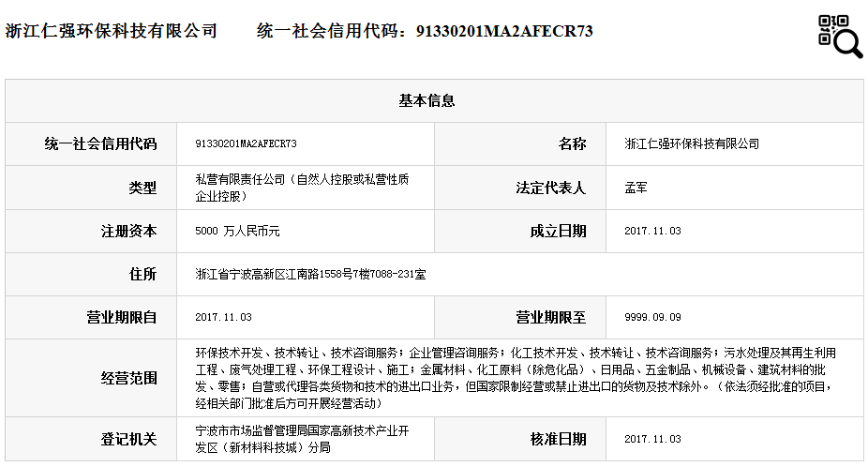Select legal representative name 孟军
Viewport: 868px width, 467px height.
(636, 188)
